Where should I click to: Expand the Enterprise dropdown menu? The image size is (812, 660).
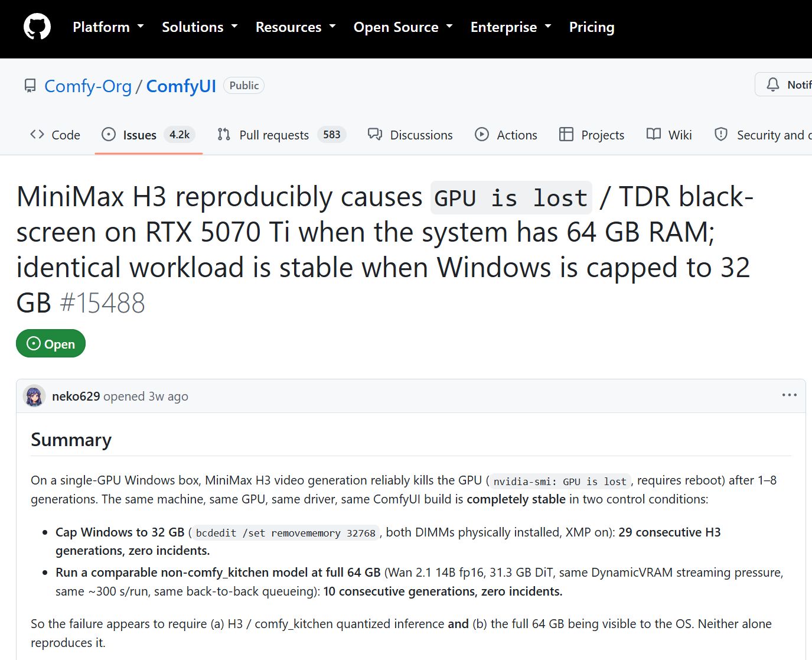pyautogui.click(x=511, y=27)
